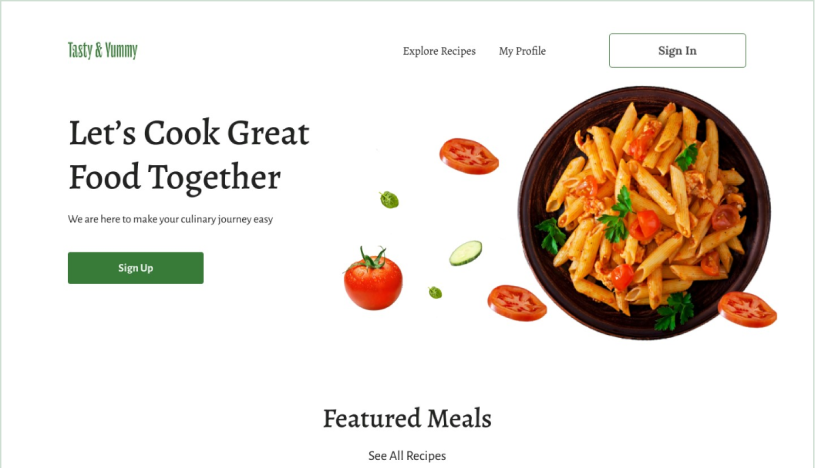The height and width of the screenshot is (468, 815).
Task: Click the green Sign Up button
Action: (136, 268)
